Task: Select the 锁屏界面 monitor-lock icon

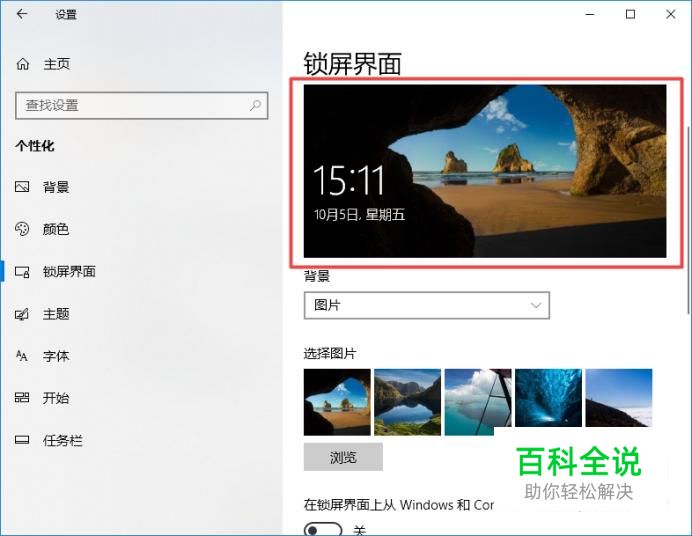Action: point(22,271)
